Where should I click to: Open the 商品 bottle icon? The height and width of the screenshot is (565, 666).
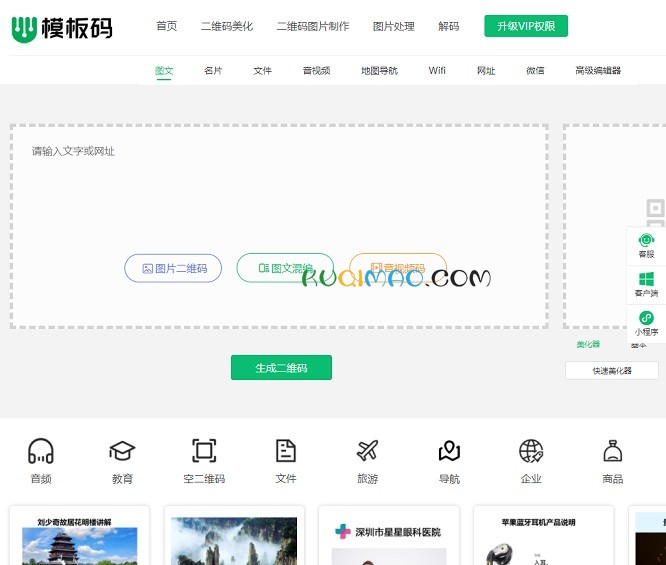(x=612, y=451)
